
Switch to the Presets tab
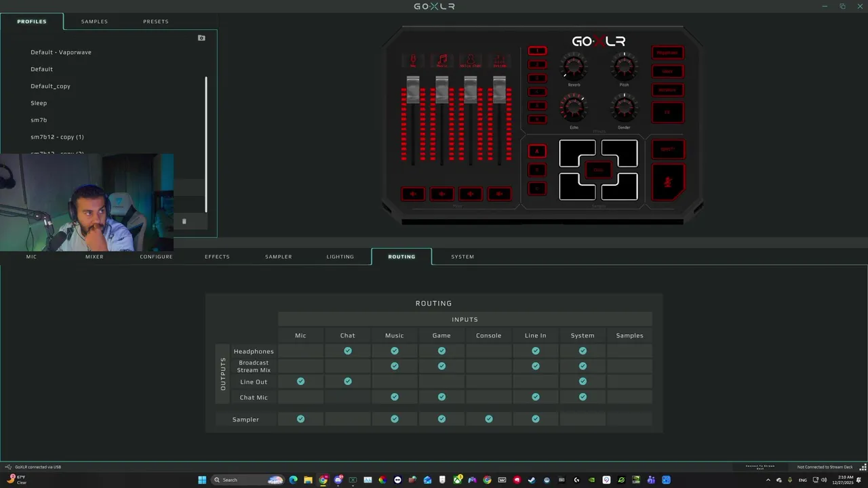pyautogui.click(x=155, y=22)
